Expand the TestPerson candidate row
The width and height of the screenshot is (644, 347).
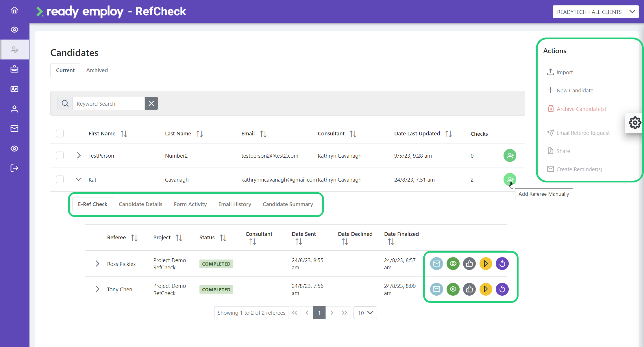pos(79,155)
